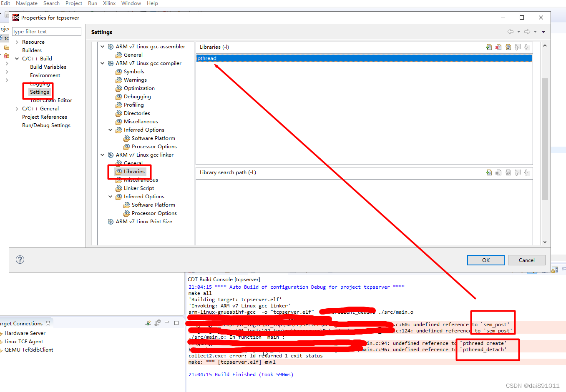The image size is (566, 392).
Task: Click the Cancel button
Action: tap(527, 260)
